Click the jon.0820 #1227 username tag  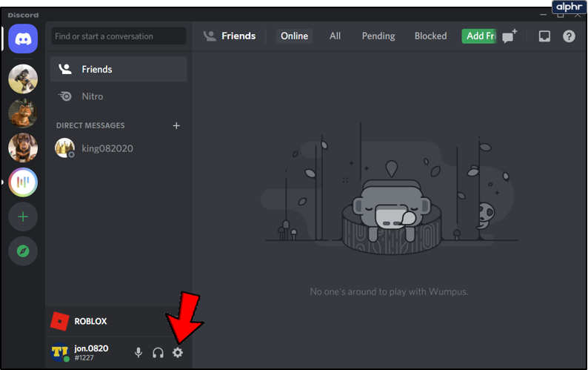(91, 353)
